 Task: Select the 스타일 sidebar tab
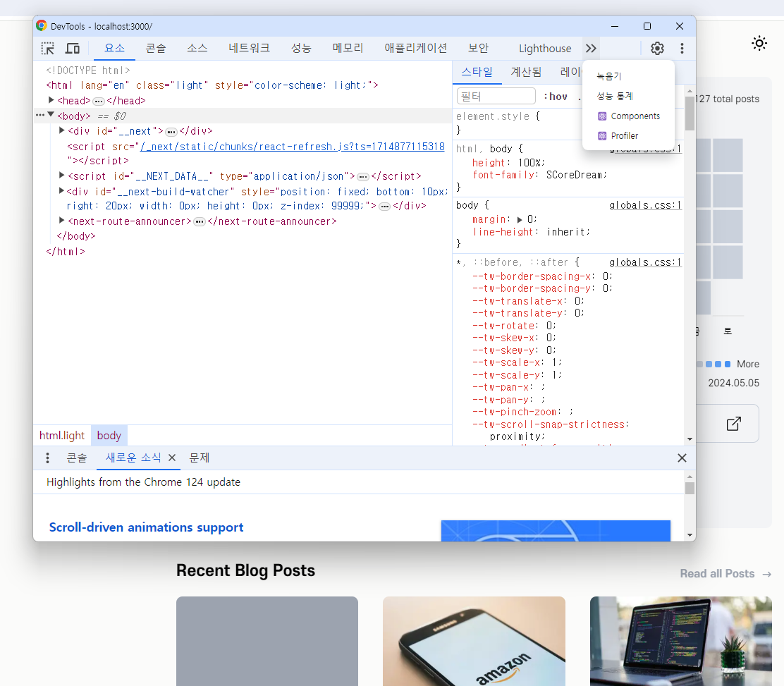[477, 72]
